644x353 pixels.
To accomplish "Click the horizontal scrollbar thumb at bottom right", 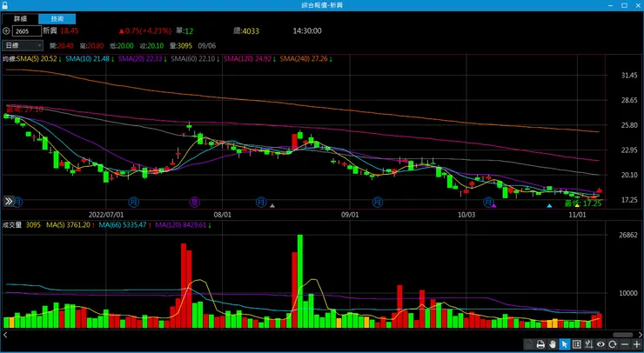I will (x=622, y=335).
